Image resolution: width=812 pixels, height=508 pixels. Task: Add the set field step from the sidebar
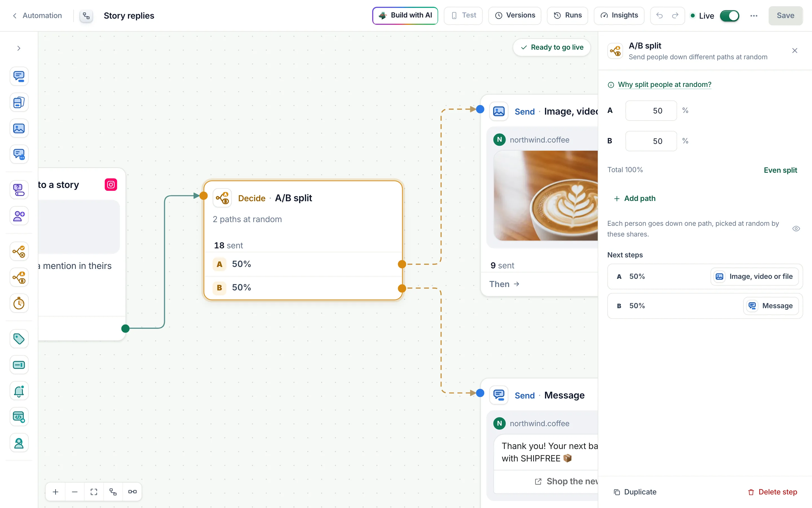[x=19, y=365]
